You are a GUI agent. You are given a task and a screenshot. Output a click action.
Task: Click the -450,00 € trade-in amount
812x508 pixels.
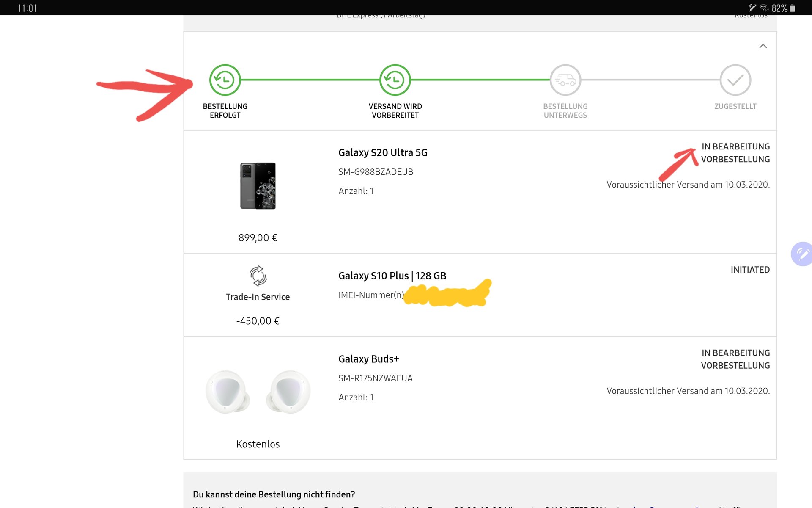[x=258, y=321]
